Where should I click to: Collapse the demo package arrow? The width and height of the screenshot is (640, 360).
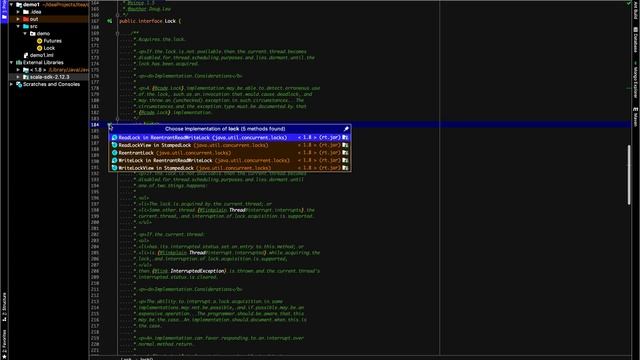[25, 33]
